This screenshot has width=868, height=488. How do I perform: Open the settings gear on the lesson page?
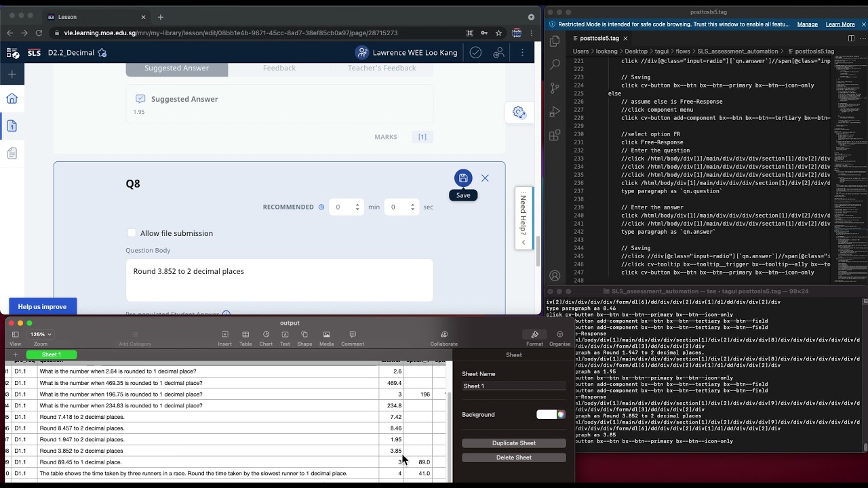[x=519, y=113]
